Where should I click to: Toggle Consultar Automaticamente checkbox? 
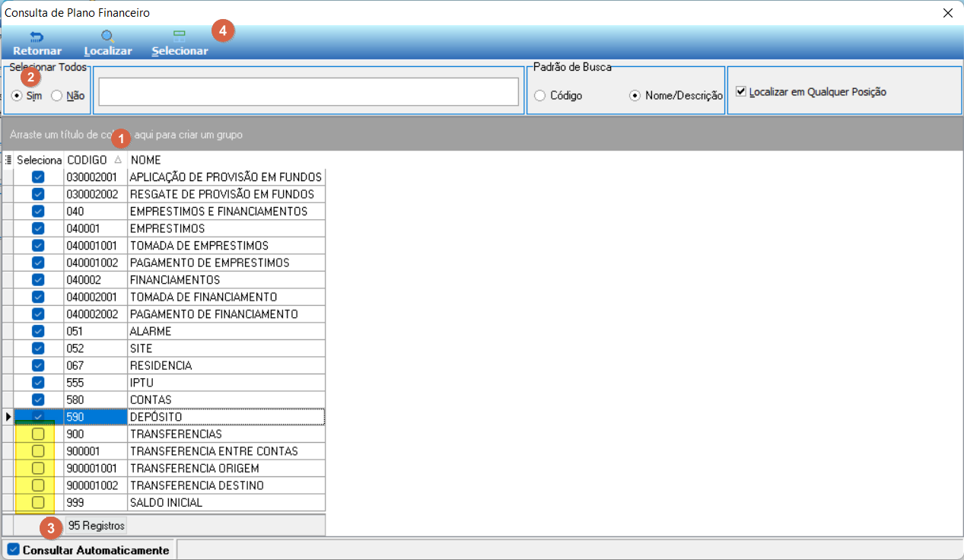[x=13, y=549]
